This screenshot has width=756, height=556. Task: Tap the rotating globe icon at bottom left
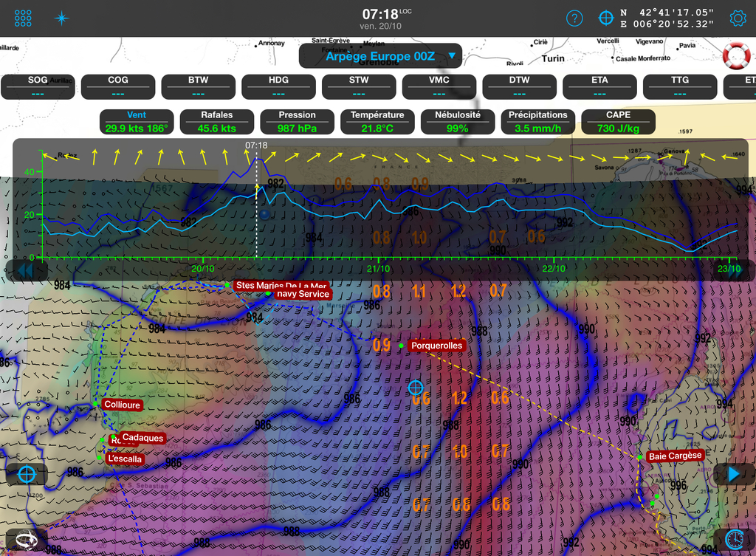27,540
